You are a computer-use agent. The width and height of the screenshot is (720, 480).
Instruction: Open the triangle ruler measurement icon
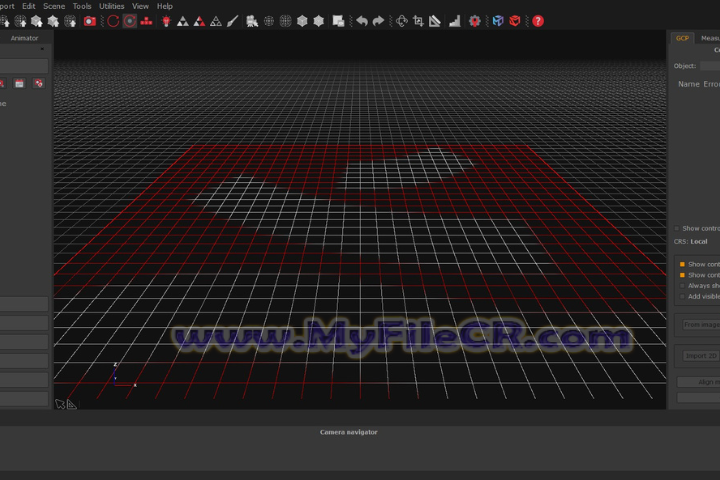click(x=435, y=21)
